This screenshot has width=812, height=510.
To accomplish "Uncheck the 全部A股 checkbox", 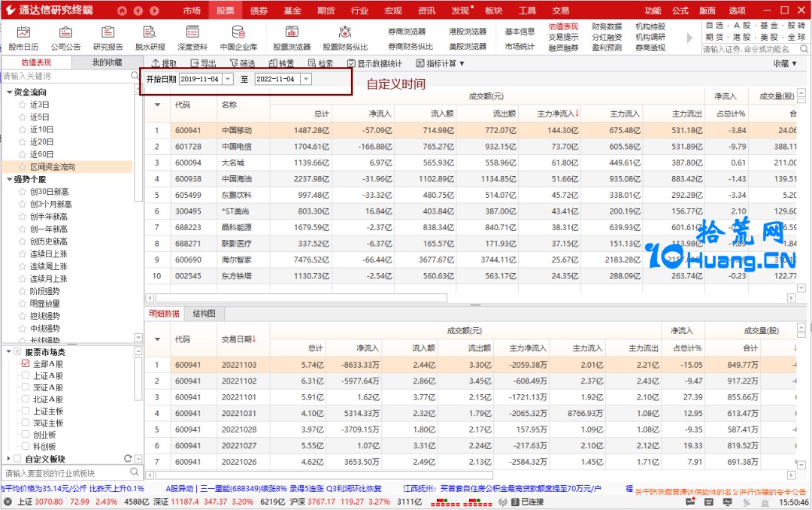I will (x=26, y=363).
